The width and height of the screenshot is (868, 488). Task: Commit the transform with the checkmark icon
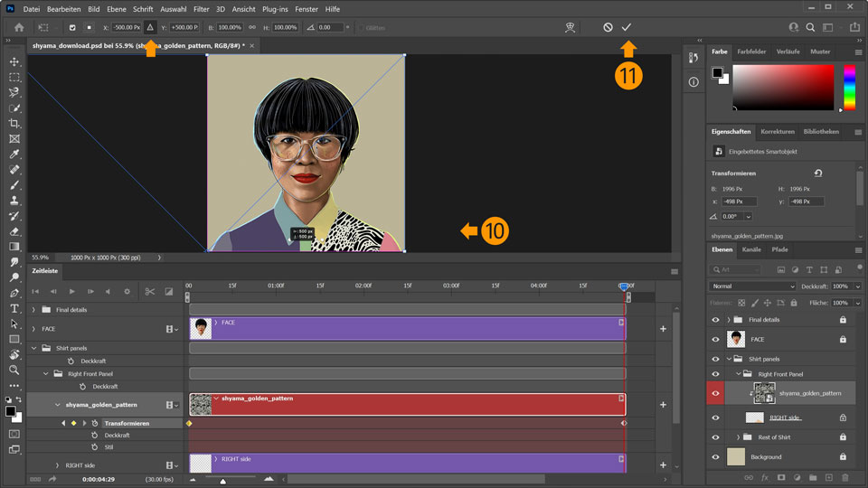coord(627,27)
